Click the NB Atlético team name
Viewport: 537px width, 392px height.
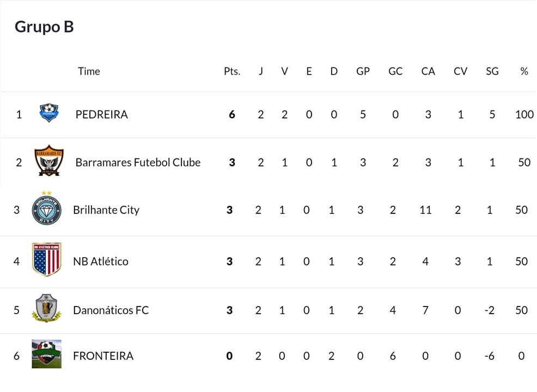pos(101,261)
